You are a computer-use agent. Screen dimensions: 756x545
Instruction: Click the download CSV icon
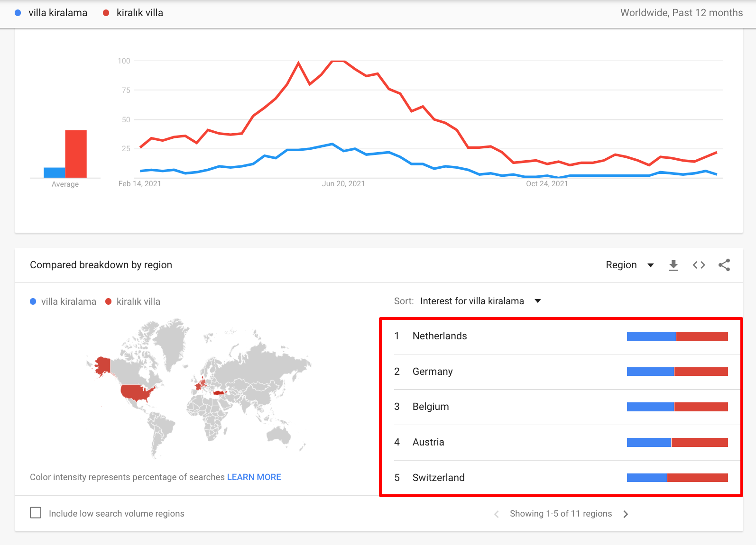click(673, 265)
